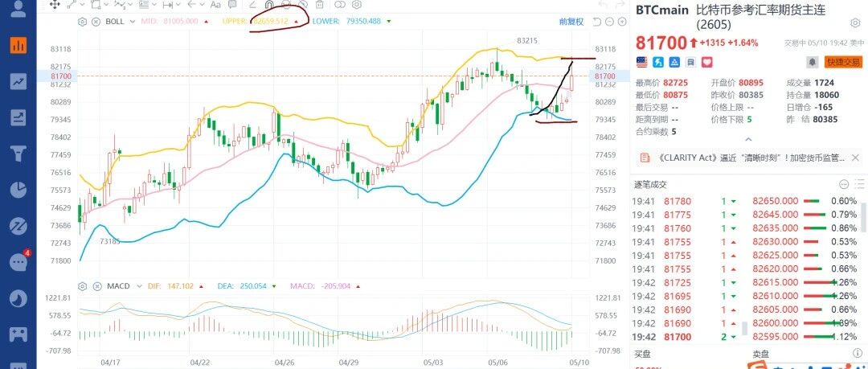Click the blue triangle pyramid icon
868x369 pixels.
[x=675, y=62]
